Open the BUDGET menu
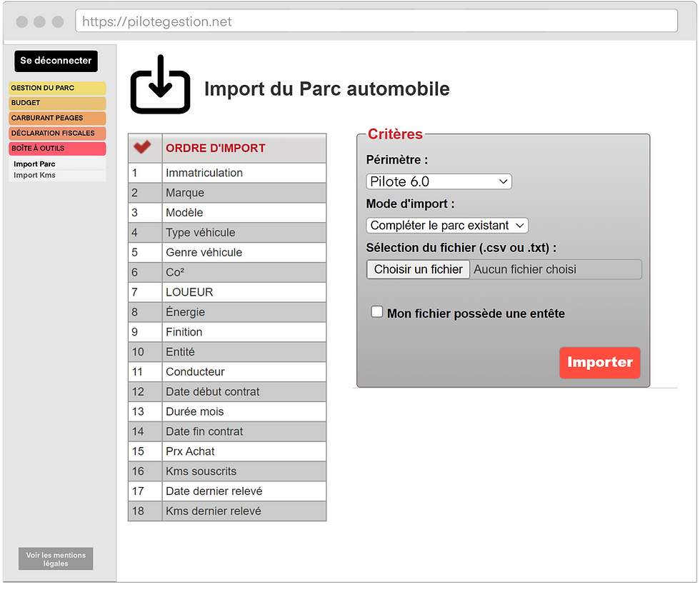Image resolution: width=700 pixels, height=592 pixels. click(x=57, y=103)
